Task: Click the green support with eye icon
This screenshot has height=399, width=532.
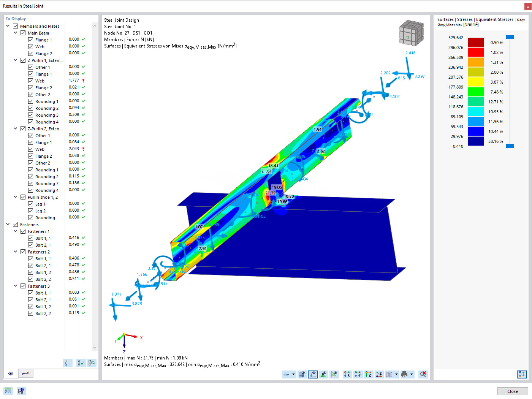Action: [323, 374]
